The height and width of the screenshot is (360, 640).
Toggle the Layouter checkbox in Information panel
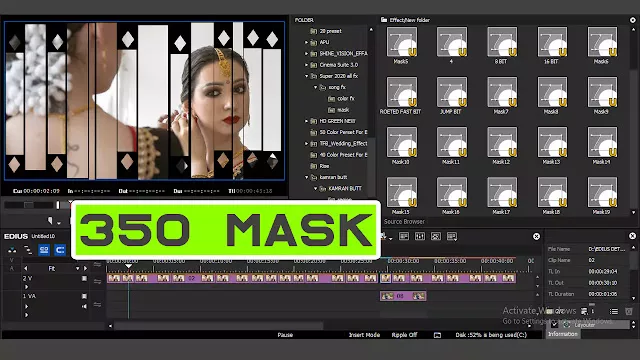coord(554,325)
